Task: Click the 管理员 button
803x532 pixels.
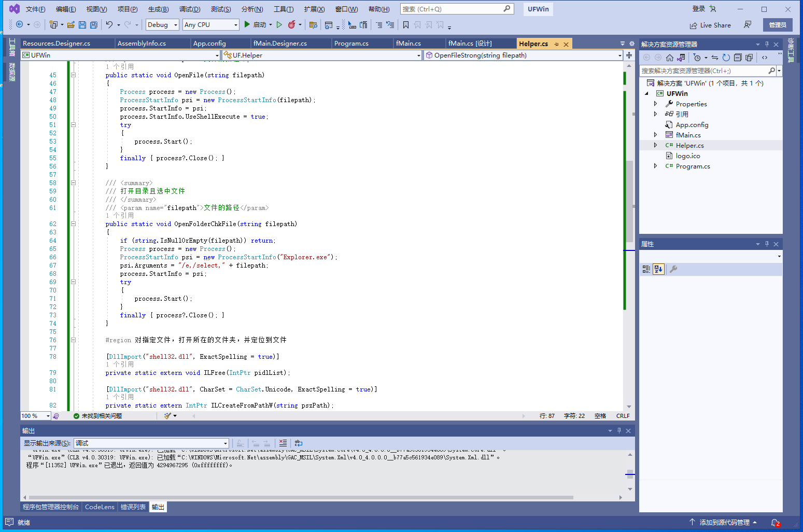Action: click(778, 25)
